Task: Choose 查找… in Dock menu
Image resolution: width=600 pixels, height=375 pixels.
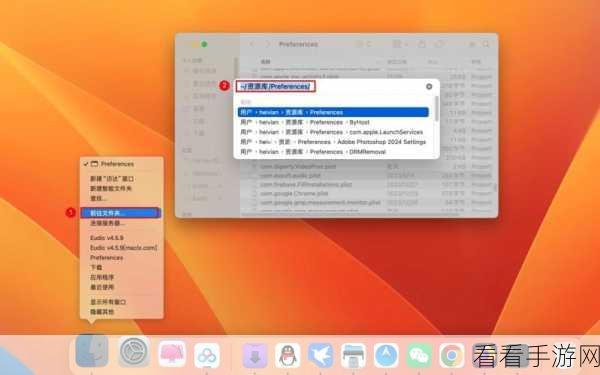Action: [x=99, y=199]
